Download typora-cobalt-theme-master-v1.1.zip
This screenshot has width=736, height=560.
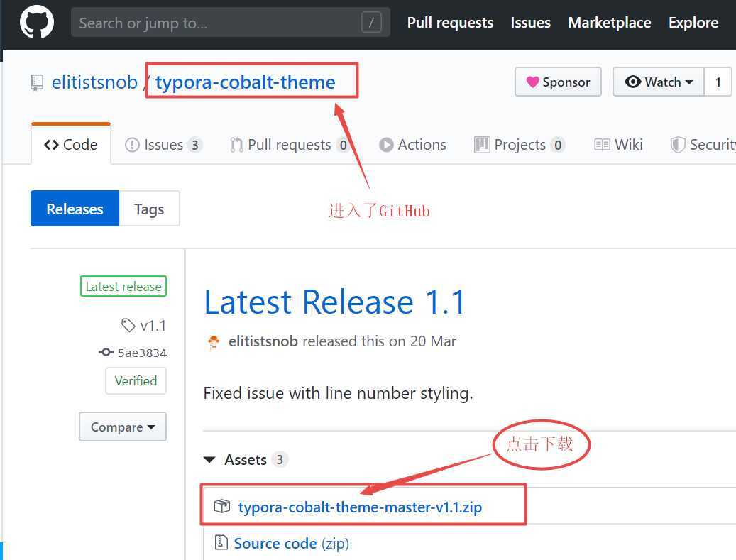[360, 507]
